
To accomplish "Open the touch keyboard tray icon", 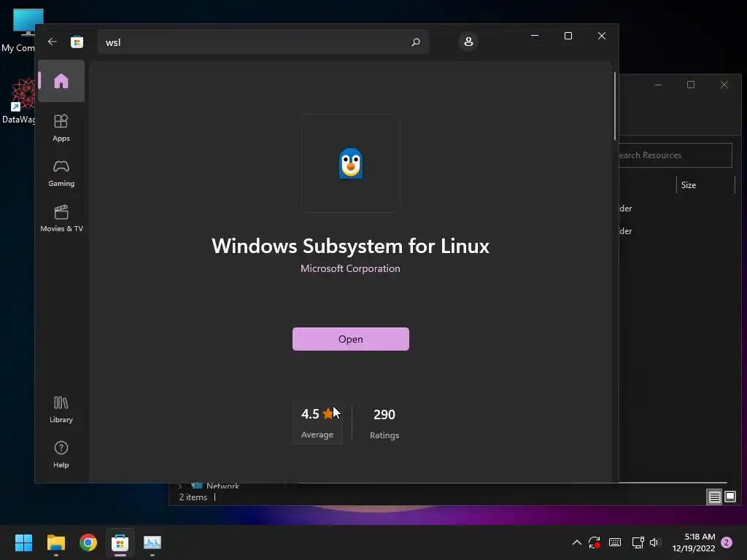I will tap(615, 542).
